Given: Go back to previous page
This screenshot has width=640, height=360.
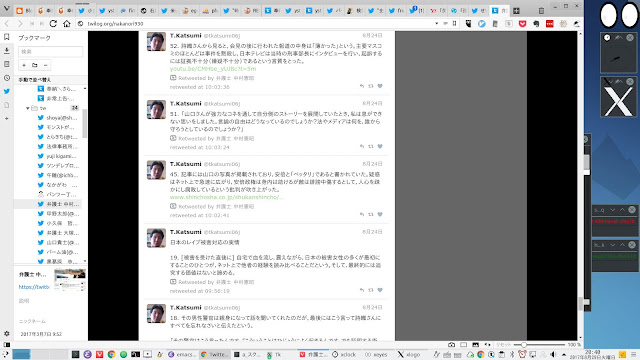Looking at the screenshot, I should click(7, 24).
